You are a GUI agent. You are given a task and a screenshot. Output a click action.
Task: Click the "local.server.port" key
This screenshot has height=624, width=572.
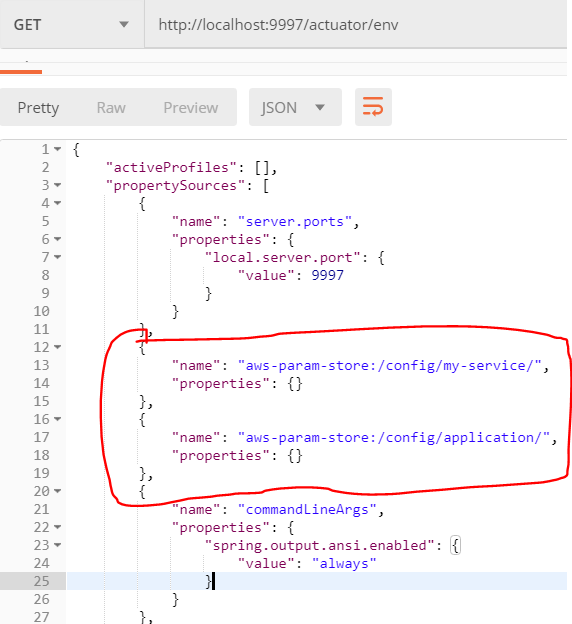pos(283,257)
